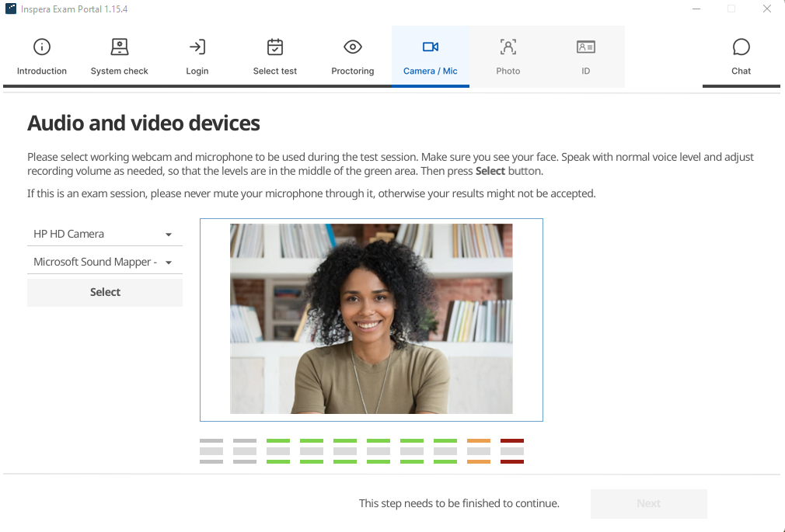This screenshot has width=785, height=532.
Task: Open the Introduction info icon
Action: pyautogui.click(x=41, y=47)
